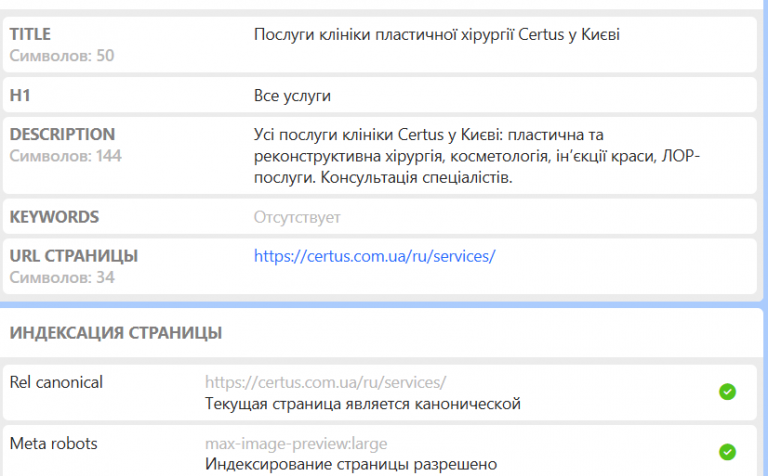Select the 'URL СТРАНИЦЫ' label

pyautogui.click(x=74, y=256)
